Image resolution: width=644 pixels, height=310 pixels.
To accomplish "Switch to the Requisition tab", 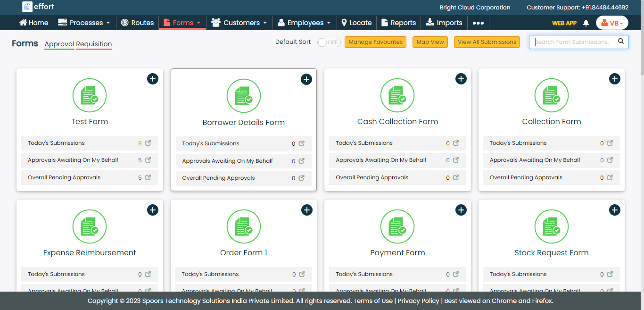I will pyautogui.click(x=94, y=44).
